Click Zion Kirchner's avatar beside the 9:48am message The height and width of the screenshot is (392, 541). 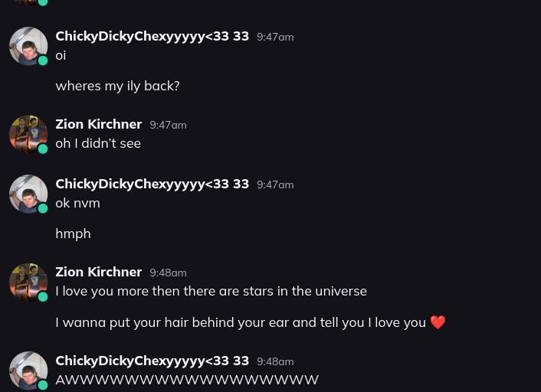click(x=28, y=282)
